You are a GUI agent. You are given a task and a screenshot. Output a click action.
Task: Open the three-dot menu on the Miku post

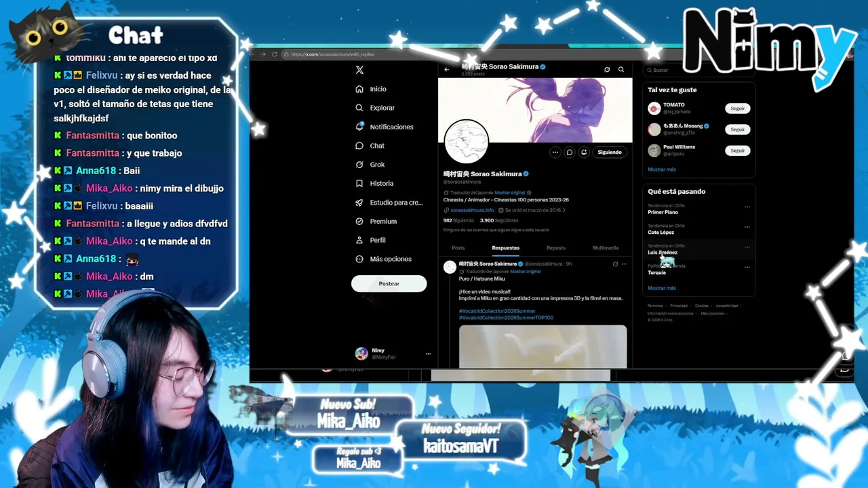[624, 264]
